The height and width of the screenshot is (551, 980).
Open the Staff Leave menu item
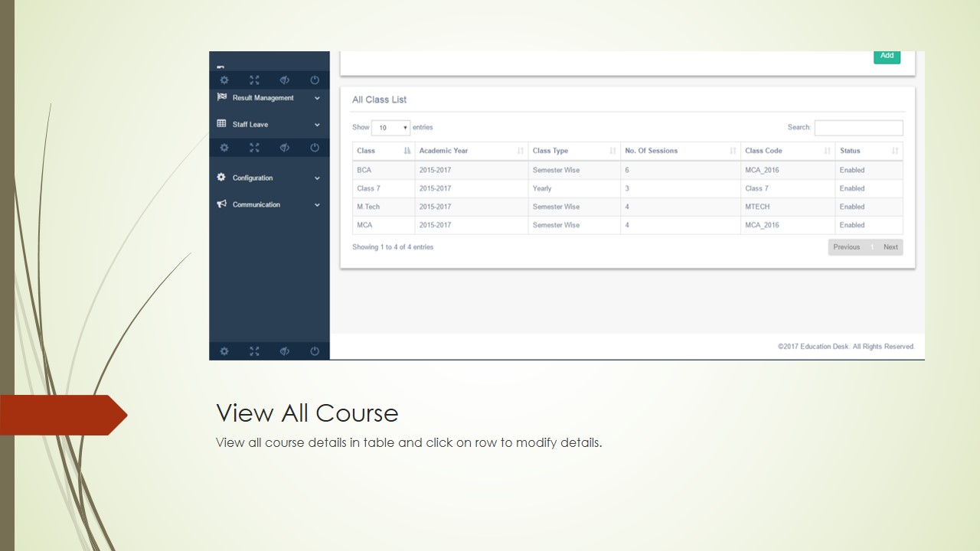coord(250,124)
